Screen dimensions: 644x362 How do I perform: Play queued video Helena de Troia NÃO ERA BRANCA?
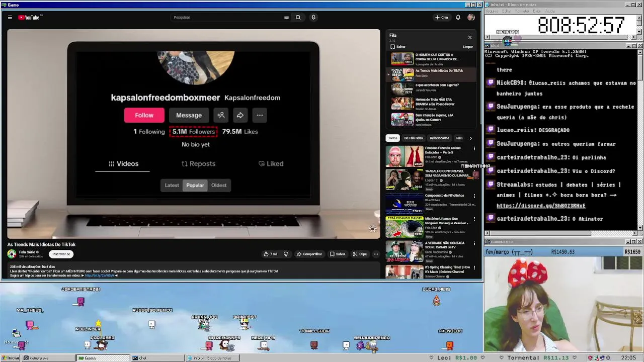432,104
